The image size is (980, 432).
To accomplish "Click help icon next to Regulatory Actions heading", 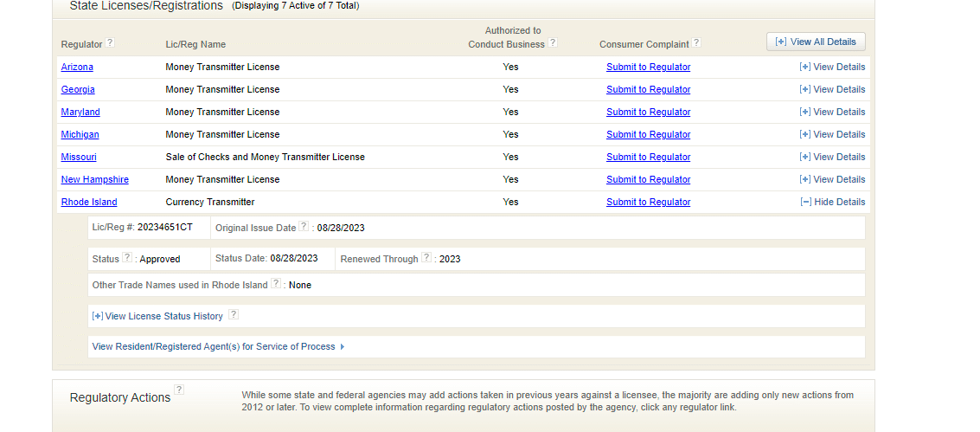I will point(179,390).
